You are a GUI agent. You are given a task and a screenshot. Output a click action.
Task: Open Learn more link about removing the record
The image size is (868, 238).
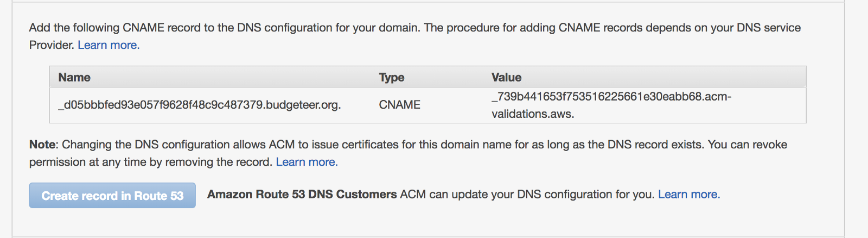(307, 162)
